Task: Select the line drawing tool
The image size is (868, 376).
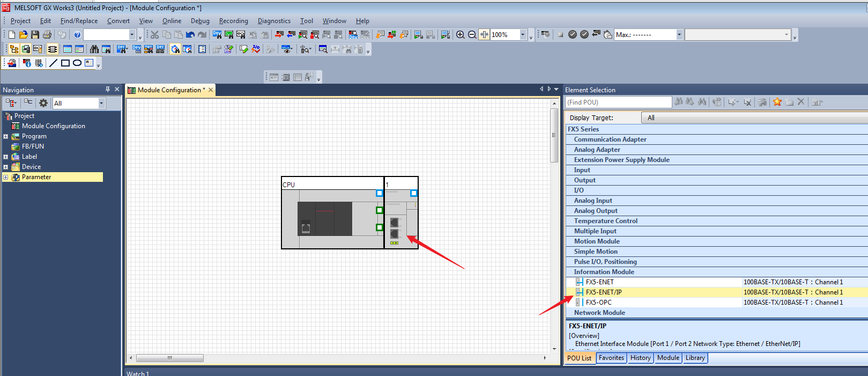Action: 53,63
